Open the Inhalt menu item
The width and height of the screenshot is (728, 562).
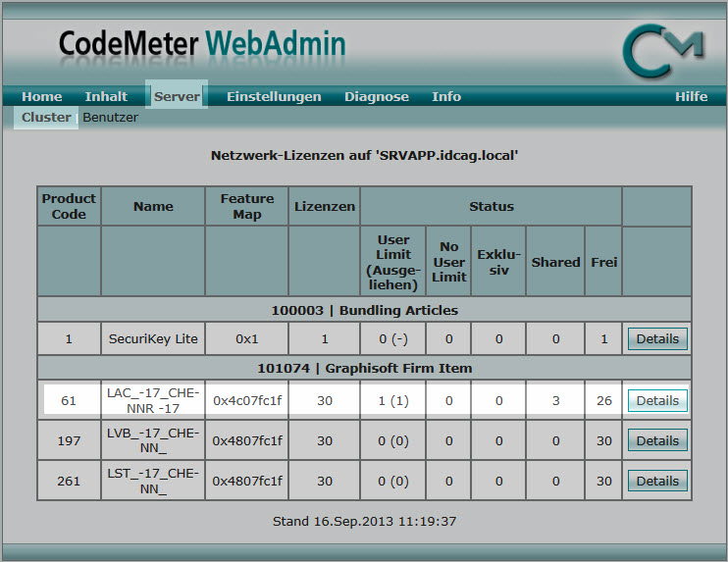pyautogui.click(x=106, y=96)
